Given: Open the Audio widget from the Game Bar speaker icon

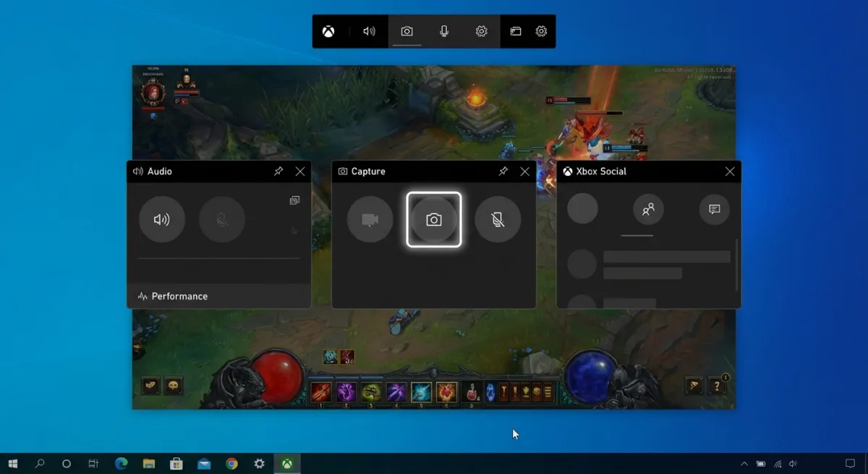Looking at the screenshot, I should coord(369,31).
